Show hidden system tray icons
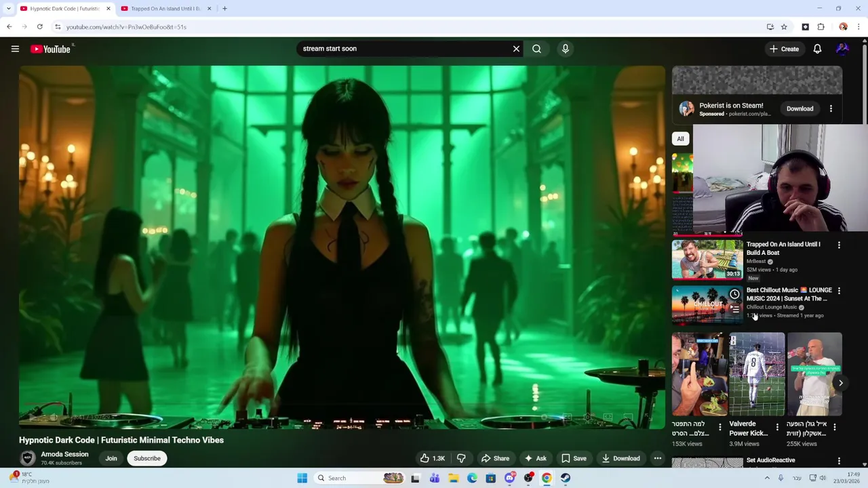Viewport: 868px width, 488px height. (x=767, y=478)
